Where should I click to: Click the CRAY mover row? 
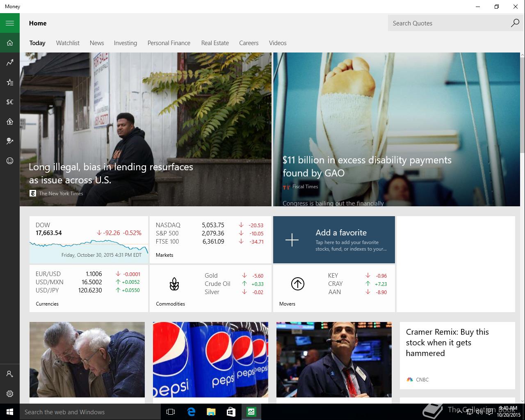pyautogui.click(x=357, y=284)
